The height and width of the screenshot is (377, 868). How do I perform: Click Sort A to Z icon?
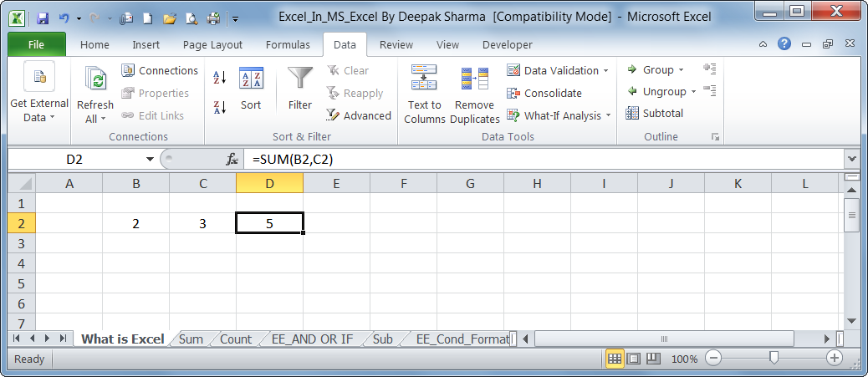point(220,78)
